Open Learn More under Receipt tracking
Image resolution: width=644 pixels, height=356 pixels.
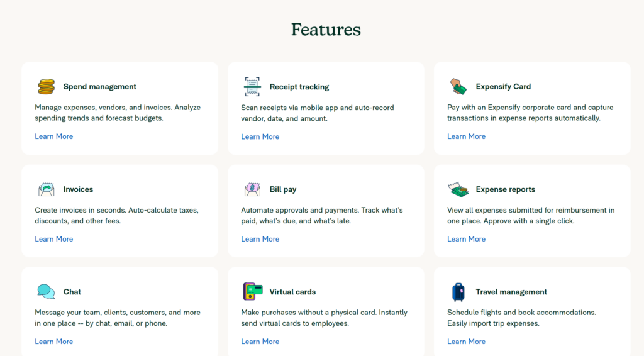point(260,136)
